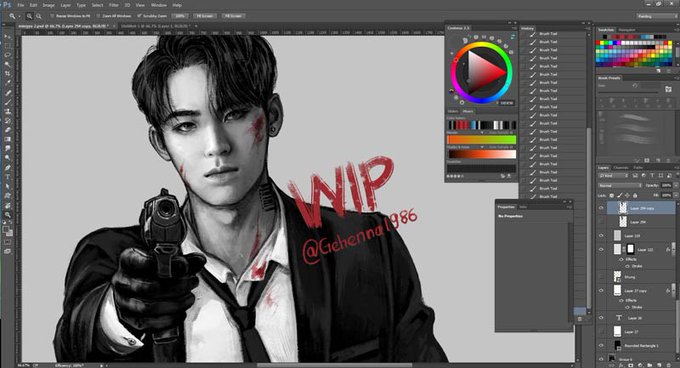Image resolution: width=680 pixels, height=368 pixels.
Task: Click the Zoom In option icon
Action: (29, 16)
